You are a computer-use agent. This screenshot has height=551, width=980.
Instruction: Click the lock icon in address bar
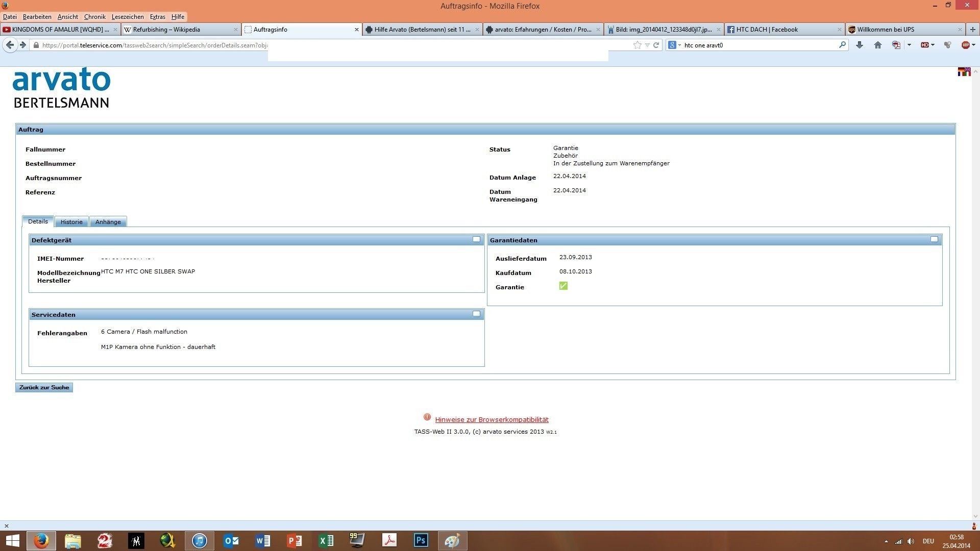36,45
